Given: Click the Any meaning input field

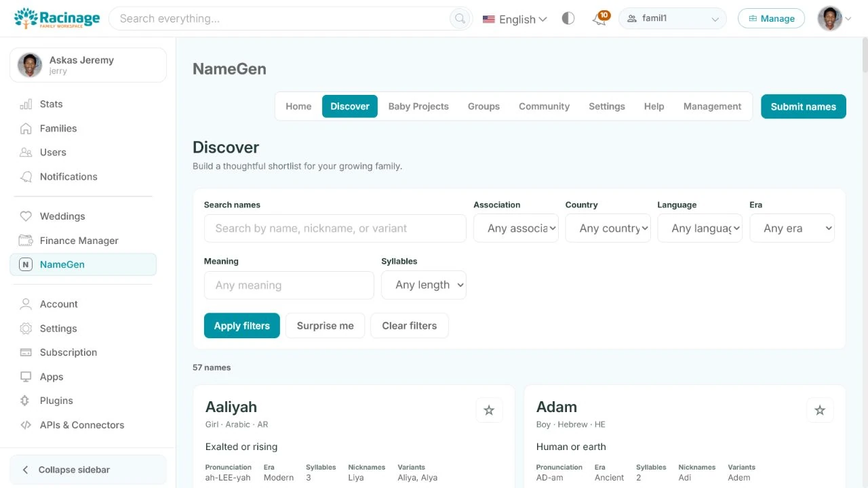Looking at the screenshot, I should point(289,285).
